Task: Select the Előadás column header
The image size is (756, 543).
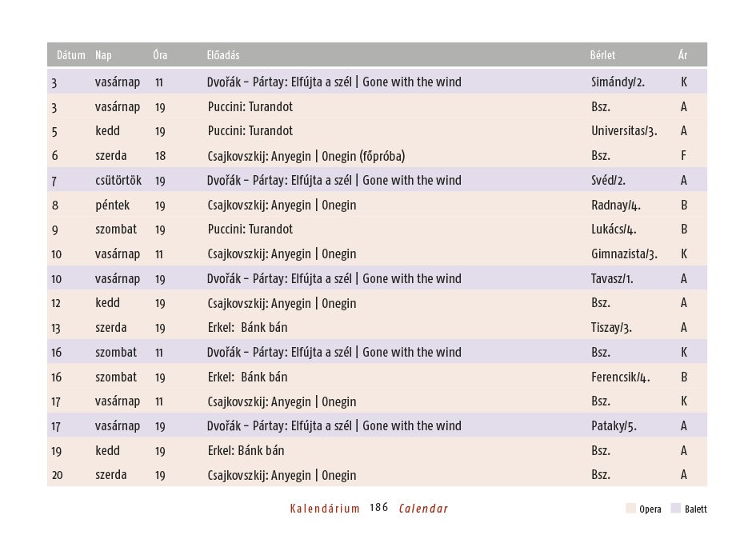Action: [223, 55]
